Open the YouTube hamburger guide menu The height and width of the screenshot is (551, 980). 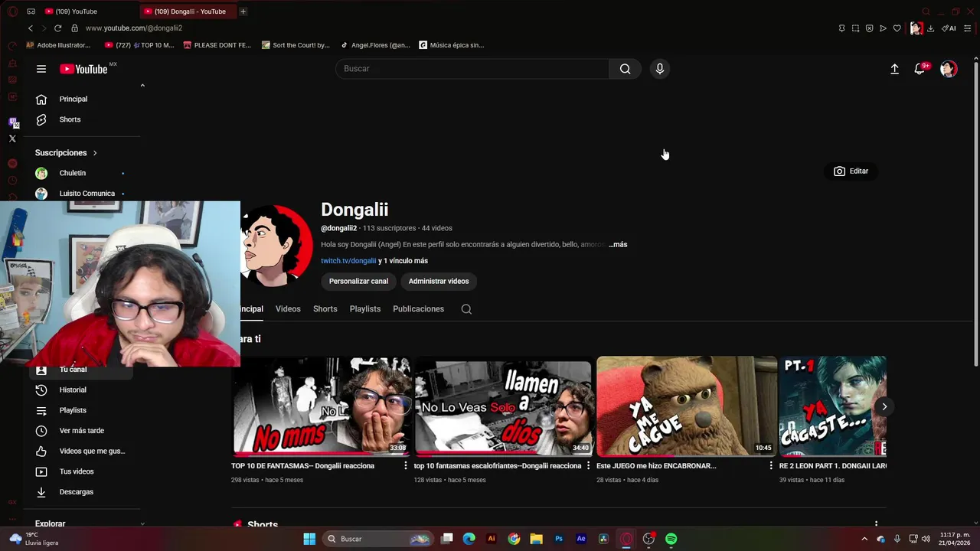(x=41, y=69)
